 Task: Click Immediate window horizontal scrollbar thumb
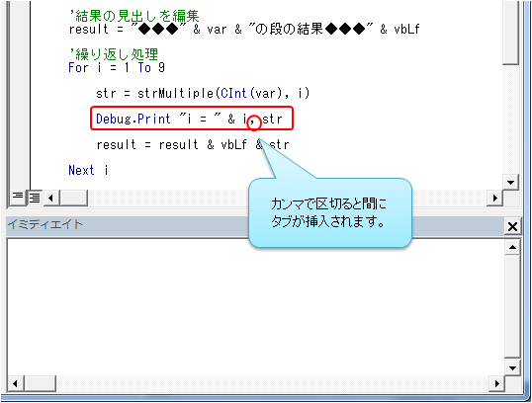click(40, 383)
